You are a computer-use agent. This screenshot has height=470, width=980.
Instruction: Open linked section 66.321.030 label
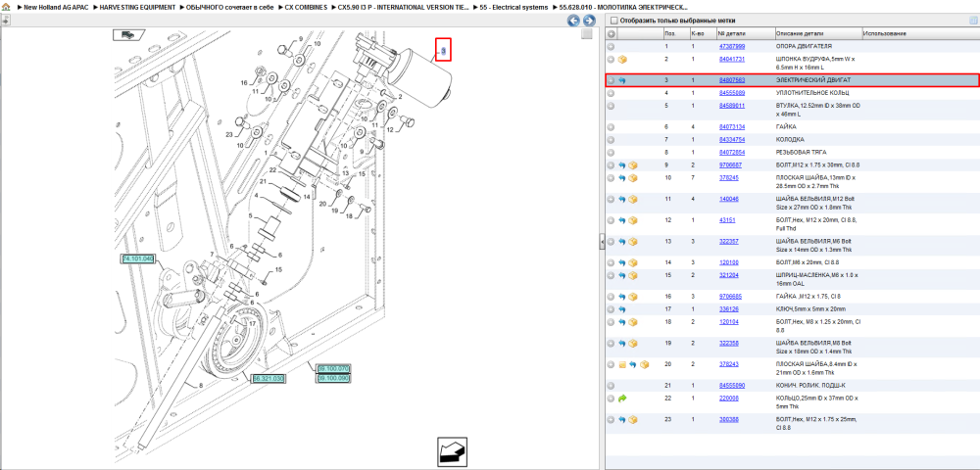tap(269, 378)
